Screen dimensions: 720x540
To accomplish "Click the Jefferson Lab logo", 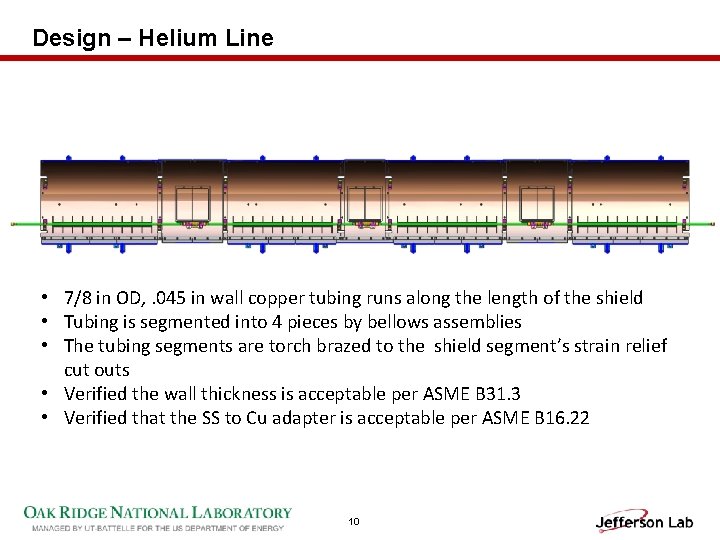I will (x=644, y=521).
